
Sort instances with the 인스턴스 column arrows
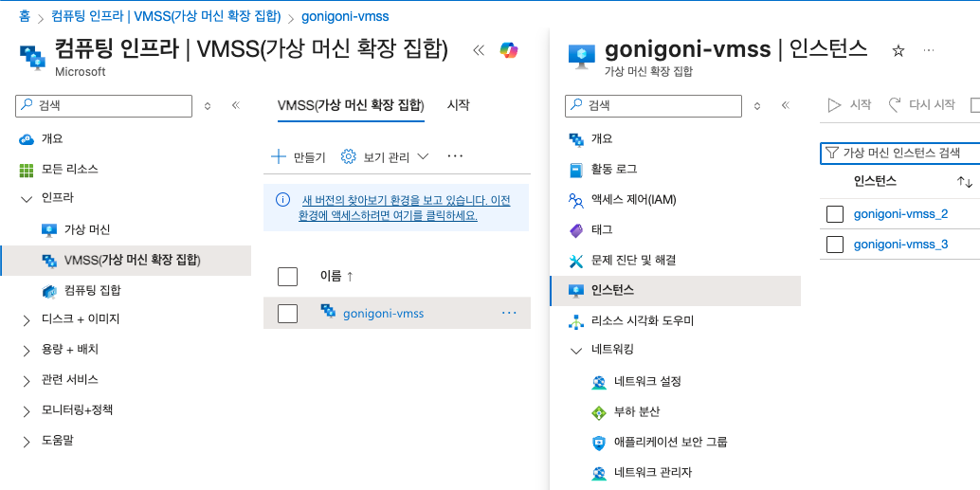[x=965, y=182]
